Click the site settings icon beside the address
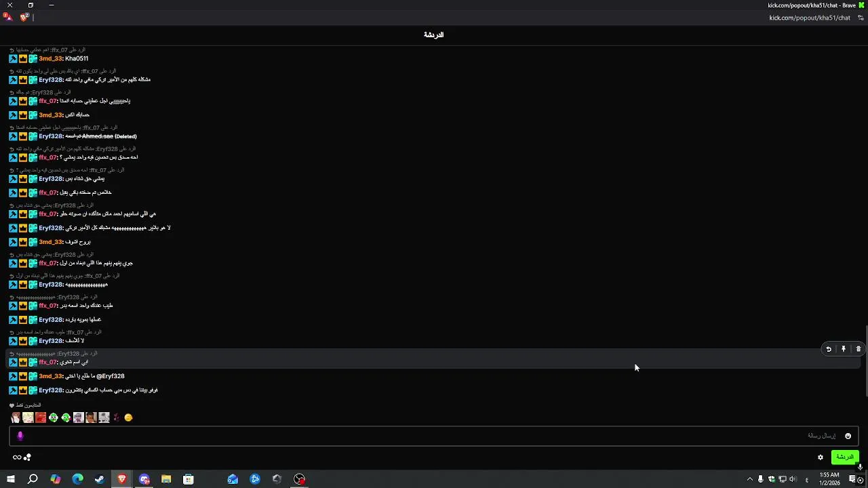Screen dimensions: 868x488 click(x=861, y=18)
